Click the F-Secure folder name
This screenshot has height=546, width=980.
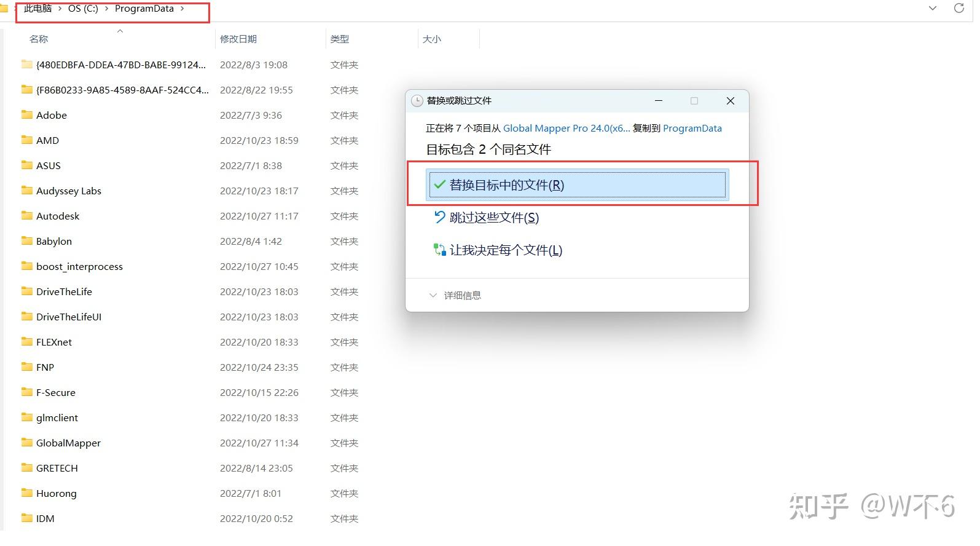[56, 392]
